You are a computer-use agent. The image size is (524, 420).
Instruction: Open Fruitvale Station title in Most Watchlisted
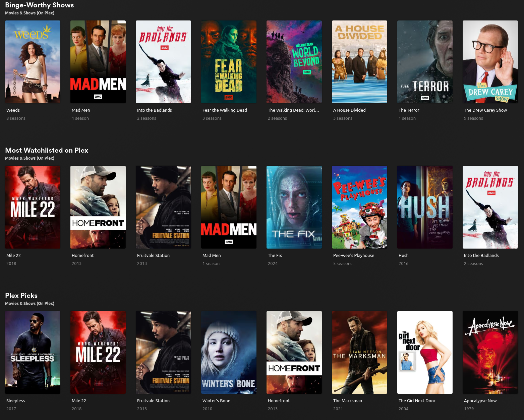153,255
